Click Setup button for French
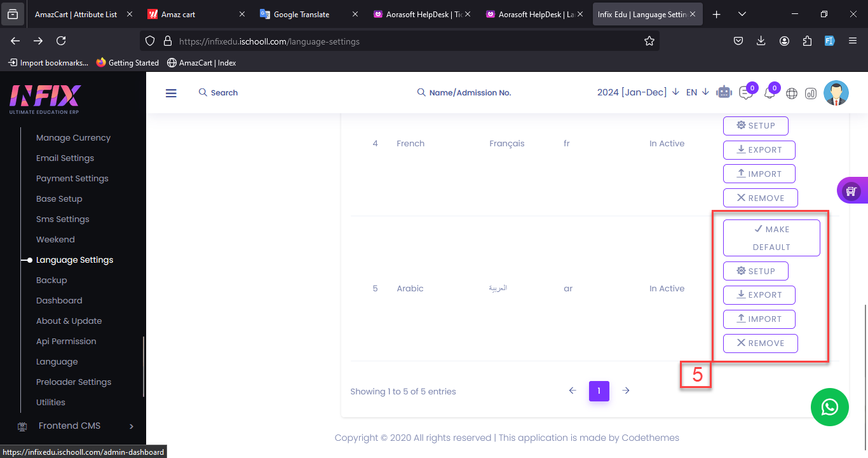 click(x=756, y=125)
